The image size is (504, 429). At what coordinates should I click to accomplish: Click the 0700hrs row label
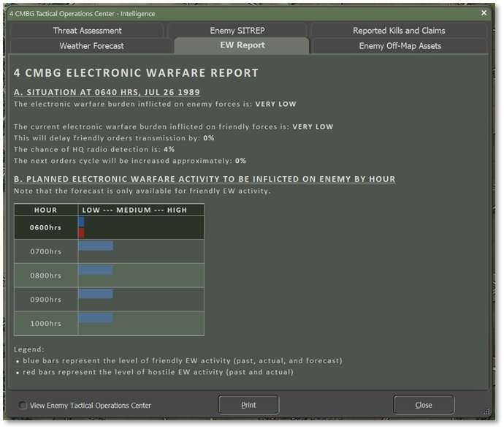[45, 251]
